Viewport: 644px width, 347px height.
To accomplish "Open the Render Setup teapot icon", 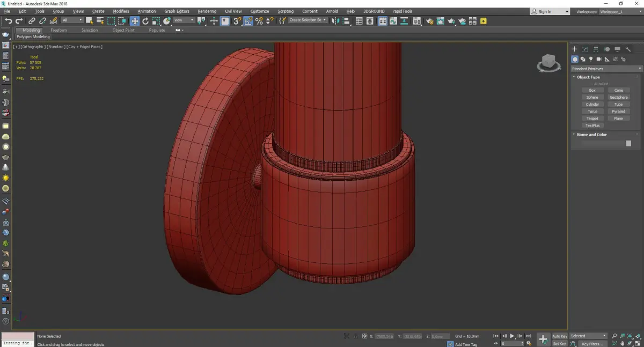I will [429, 21].
